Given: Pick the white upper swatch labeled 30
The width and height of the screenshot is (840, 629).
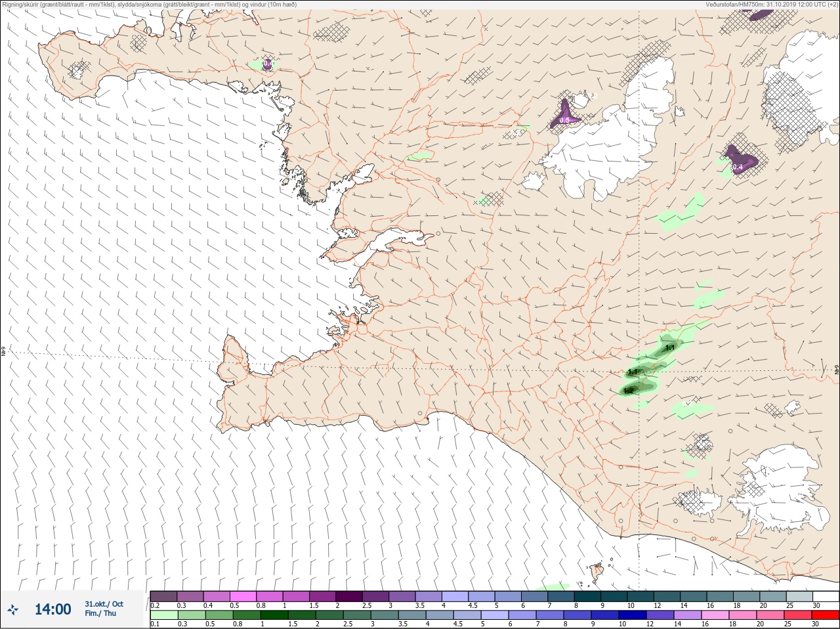Looking at the screenshot, I should pyautogui.click(x=826, y=596).
